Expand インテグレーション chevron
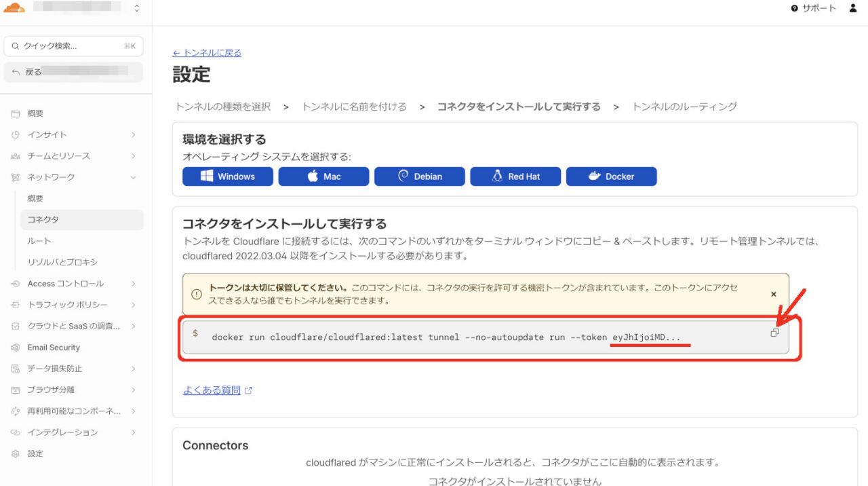The width and height of the screenshot is (868, 486). (x=133, y=432)
